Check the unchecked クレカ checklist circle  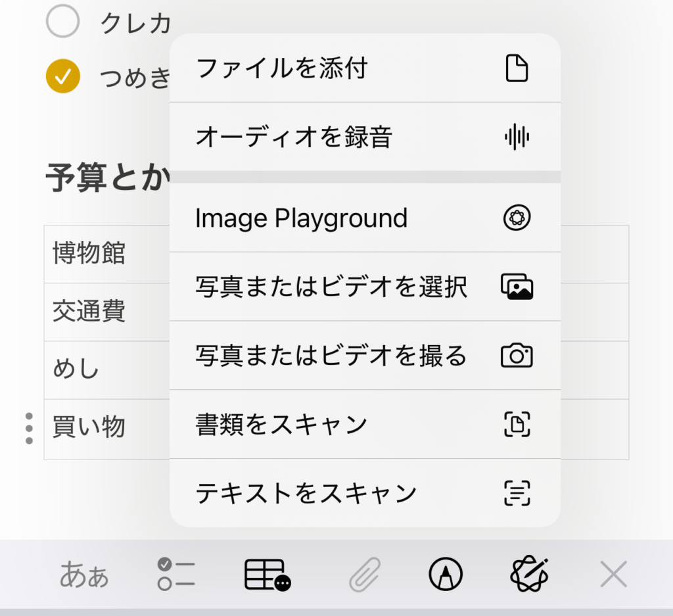[63, 22]
